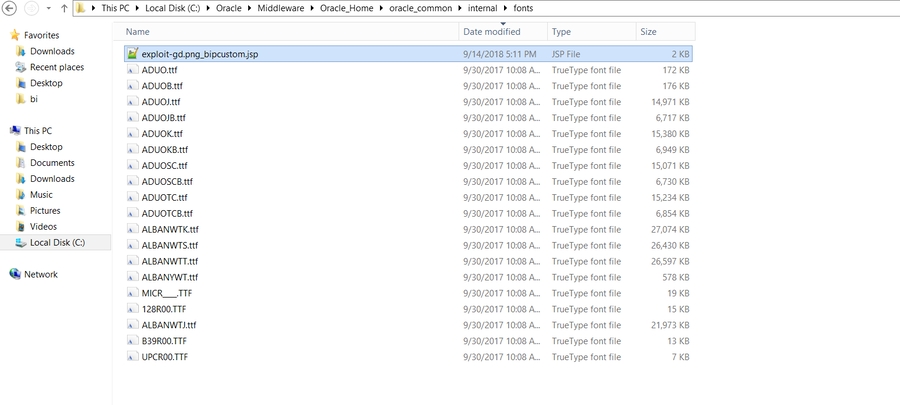Click the font icon beside ADUOSCB.ttf
The image size is (900, 405).
pyautogui.click(x=133, y=181)
